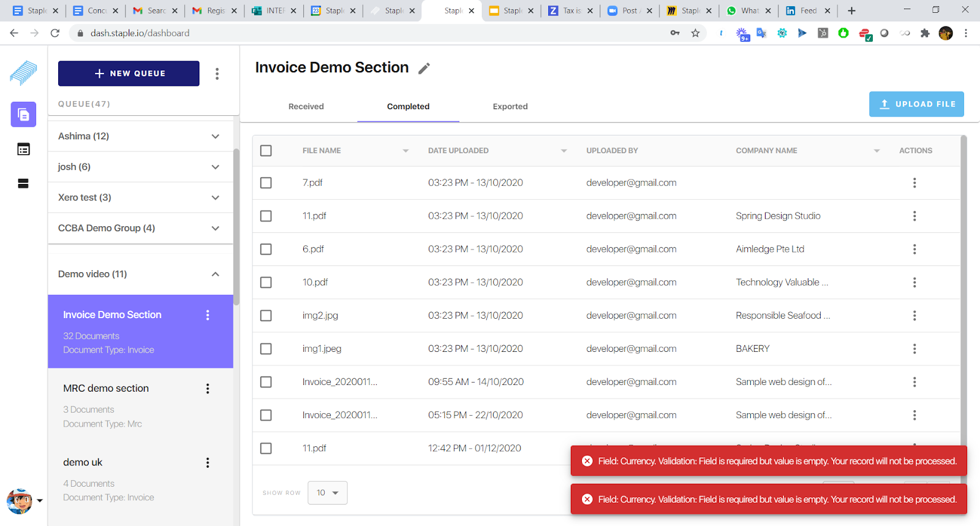Click the Upload File button
This screenshot has width=980, height=526.
pos(916,104)
